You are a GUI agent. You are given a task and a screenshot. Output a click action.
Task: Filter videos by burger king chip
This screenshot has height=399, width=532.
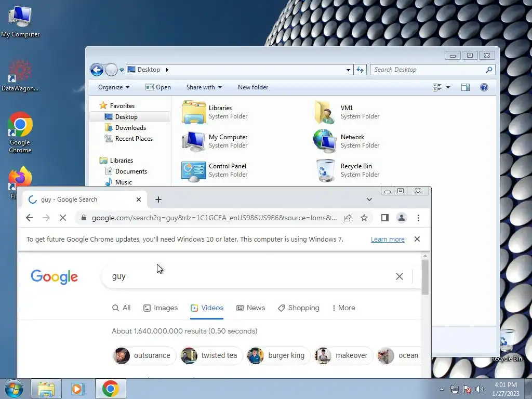[x=278, y=355]
